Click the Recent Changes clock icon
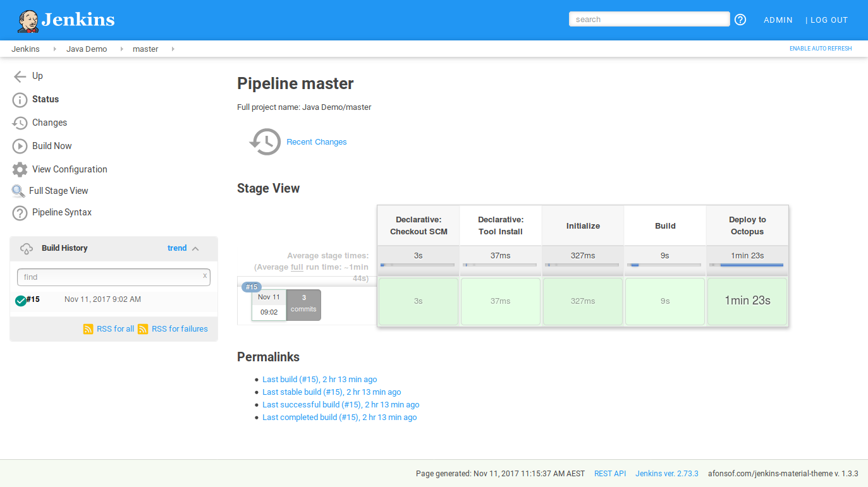The width and height of the screenshot is (868, 487). point(265,141)
